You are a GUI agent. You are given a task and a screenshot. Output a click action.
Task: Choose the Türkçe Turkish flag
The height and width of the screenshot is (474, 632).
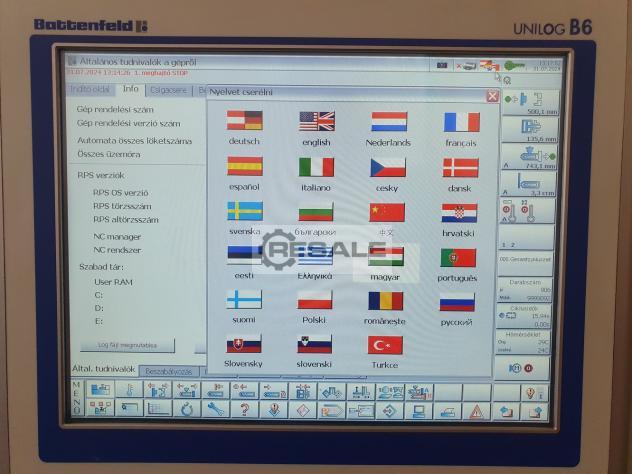click(385, 345)
